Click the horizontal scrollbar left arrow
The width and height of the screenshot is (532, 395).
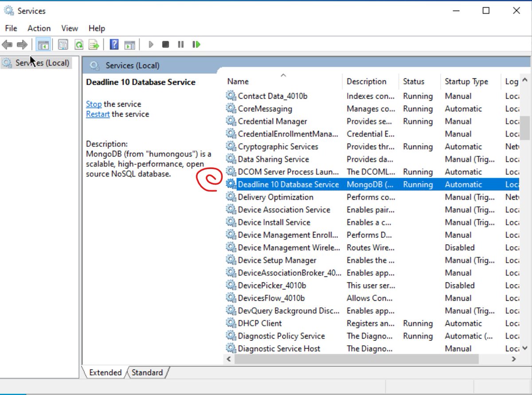[x=229, y=359]
